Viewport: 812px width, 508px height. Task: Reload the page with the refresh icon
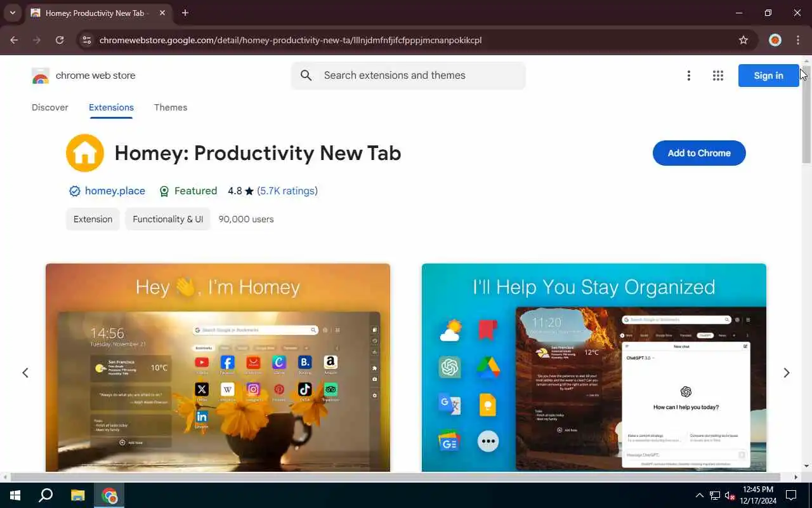60,40
